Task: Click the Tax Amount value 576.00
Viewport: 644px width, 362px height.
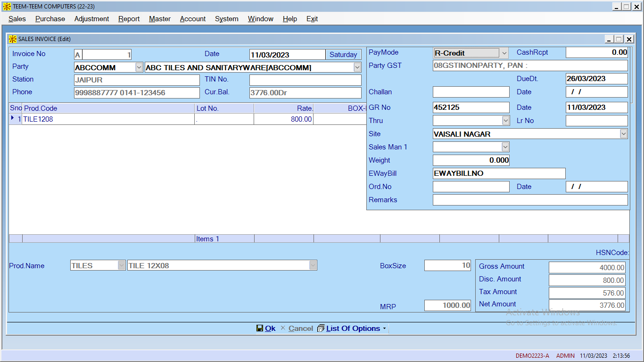Action: coord(587,293)
